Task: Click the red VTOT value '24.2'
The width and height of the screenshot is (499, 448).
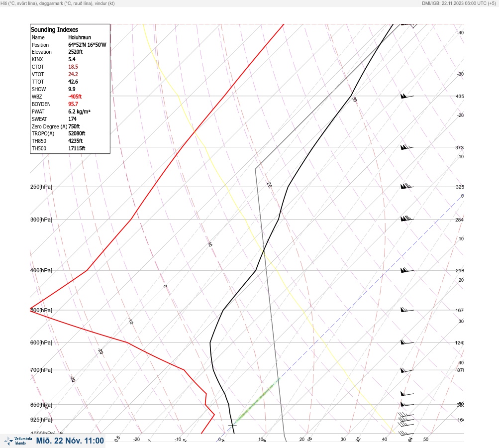Action: [x=73, y=74]
